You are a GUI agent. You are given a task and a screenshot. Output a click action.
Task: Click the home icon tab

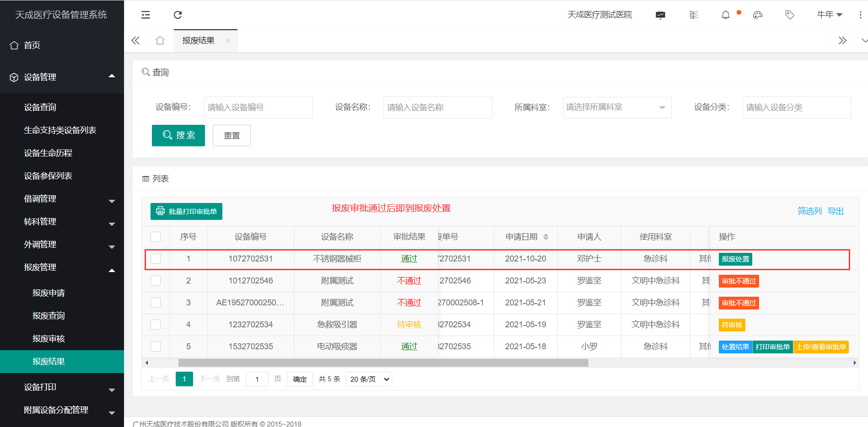pyautogui.click(x=160, y=41)
